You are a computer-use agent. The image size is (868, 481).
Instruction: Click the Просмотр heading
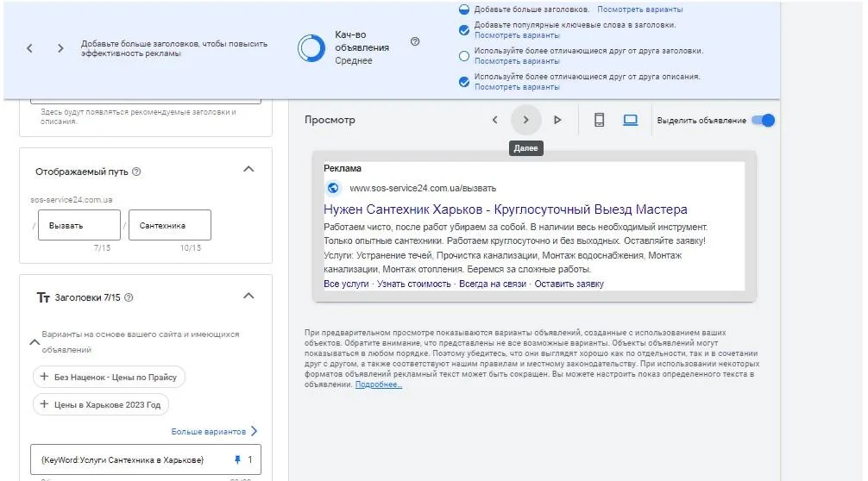coord(330,120)
